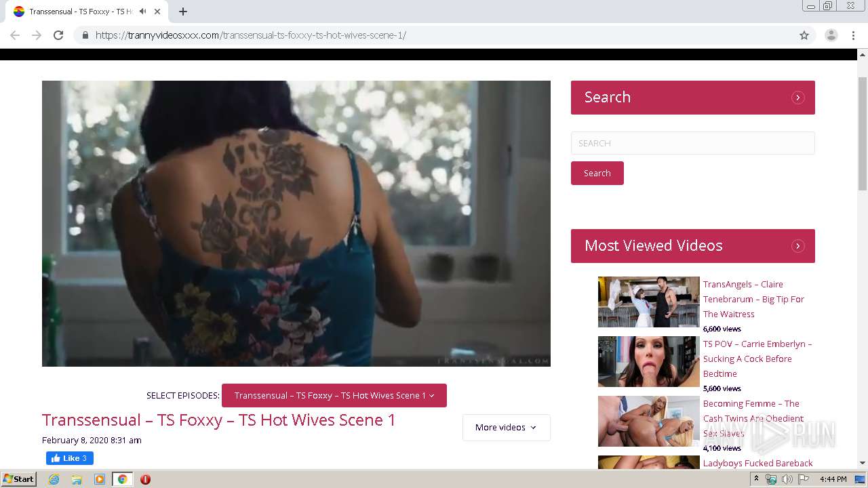
Task: Expand the More videos dropdown
Action: [507, 428]
